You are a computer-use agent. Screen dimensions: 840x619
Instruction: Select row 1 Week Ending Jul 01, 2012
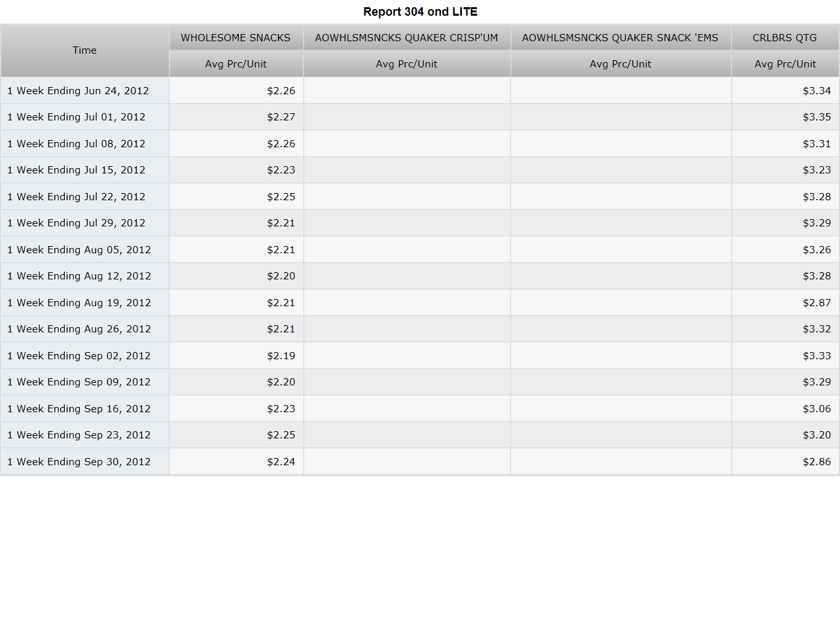point(420,117)
